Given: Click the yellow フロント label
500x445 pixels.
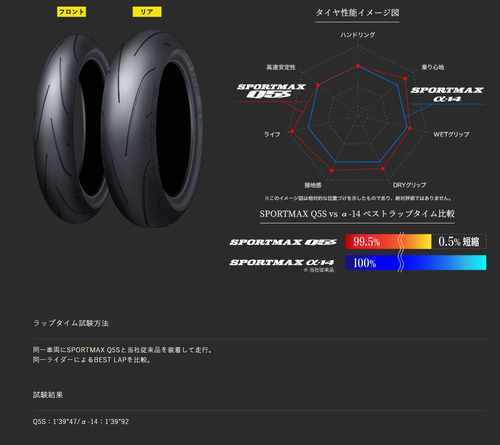Looking at the screenshot, I should tap(71, 12).
